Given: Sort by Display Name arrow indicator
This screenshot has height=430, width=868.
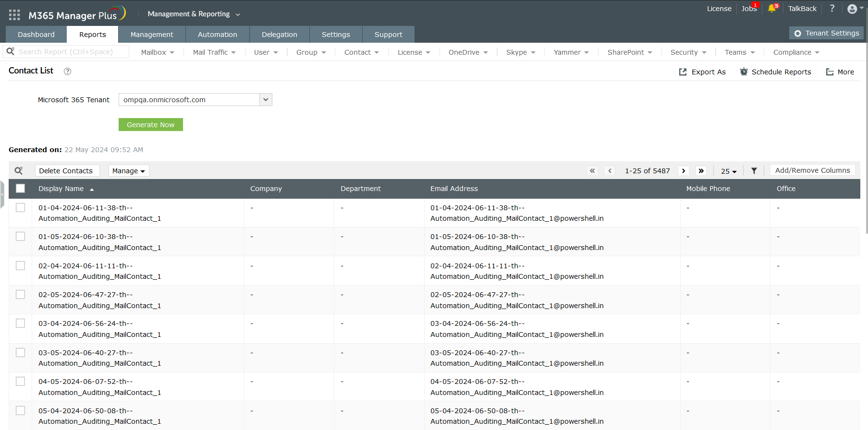Looking at the screenshot, I should point(92,190).
